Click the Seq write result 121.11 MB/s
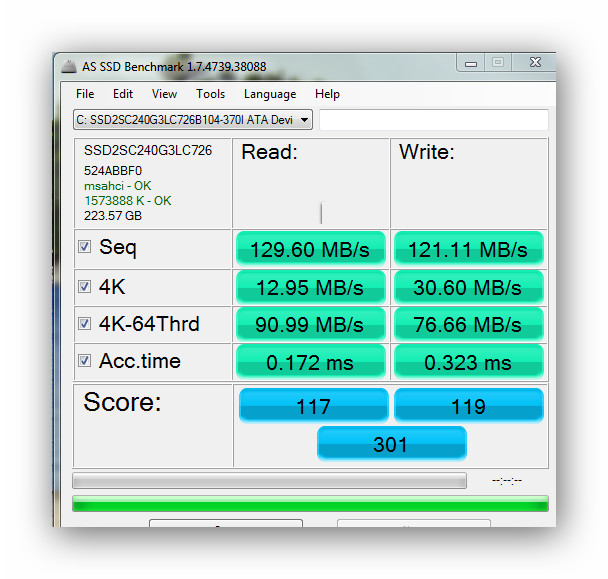The height and width of the screenshot is (579, 608). click(469, 249)
